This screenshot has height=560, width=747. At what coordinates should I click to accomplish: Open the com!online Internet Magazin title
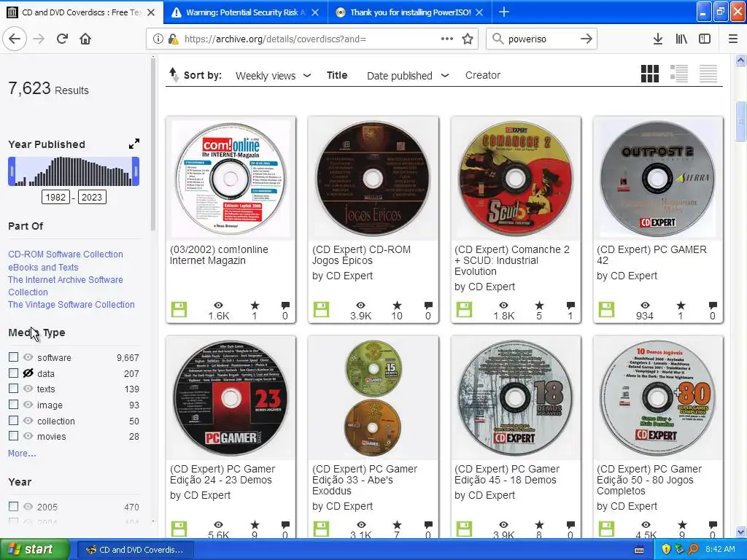click(x=219, y=254)
